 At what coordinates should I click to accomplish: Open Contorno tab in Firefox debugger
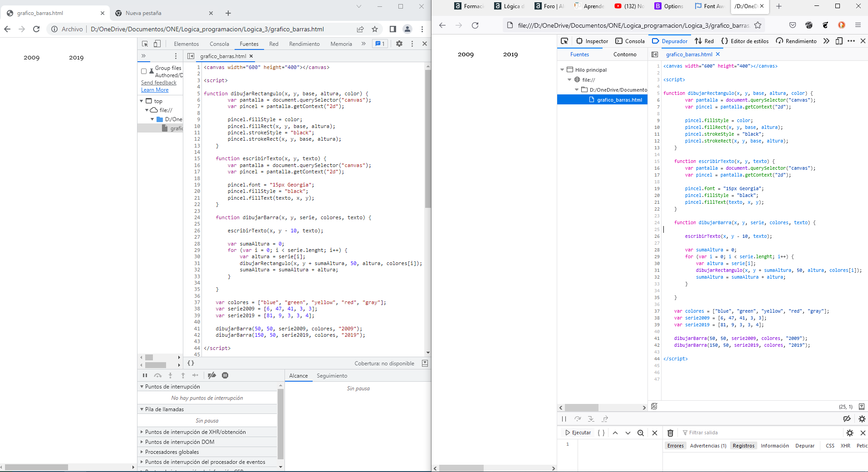[x=625, y=54]
